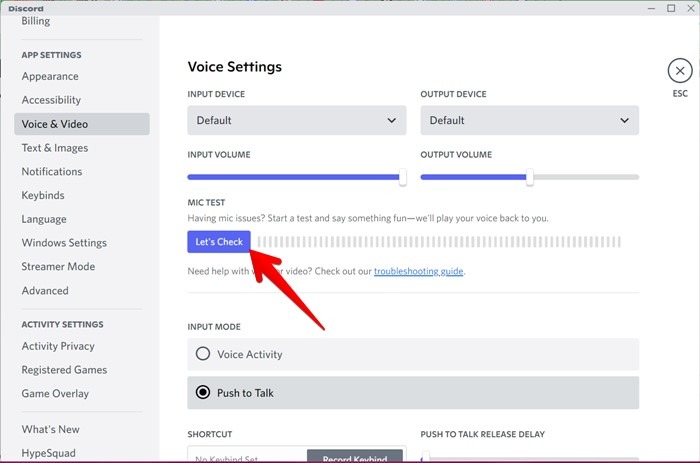
Task: Go to Billing settings
Action: pos(36,21)
